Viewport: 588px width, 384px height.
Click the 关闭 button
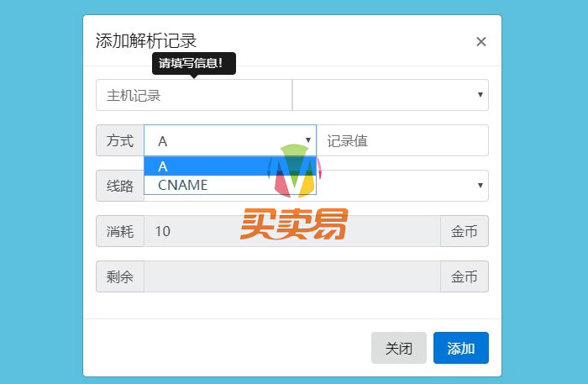(399, 348)
